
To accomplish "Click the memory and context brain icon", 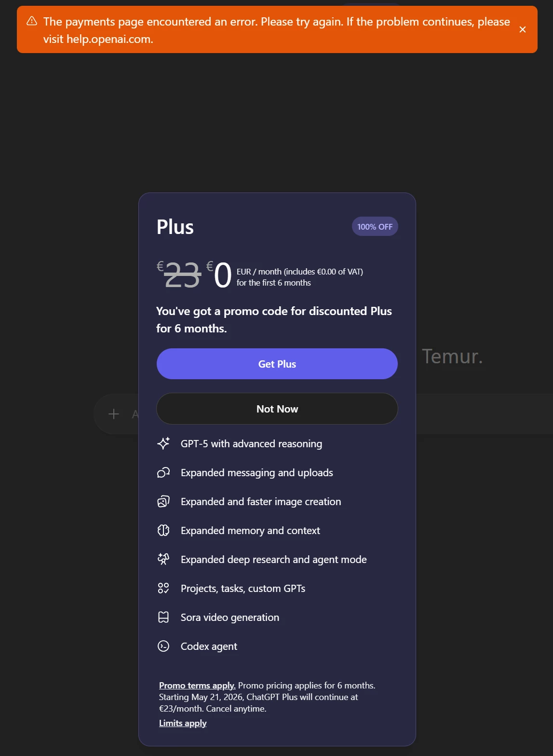I will click(163, 530).
